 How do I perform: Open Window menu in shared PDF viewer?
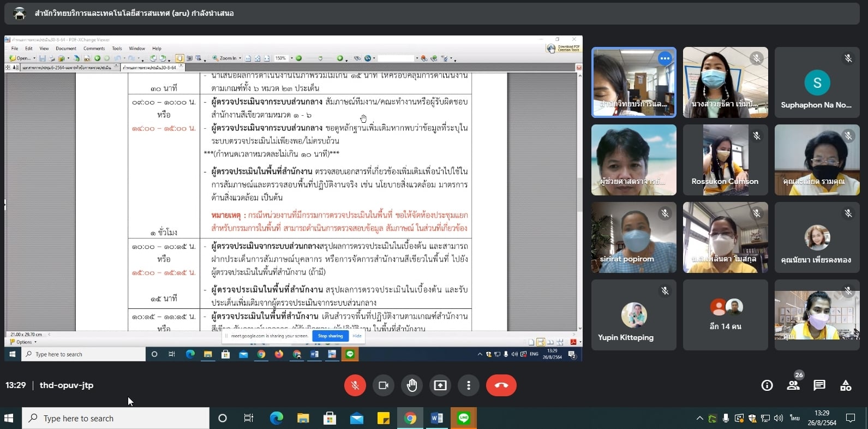(x=137, y=49)
